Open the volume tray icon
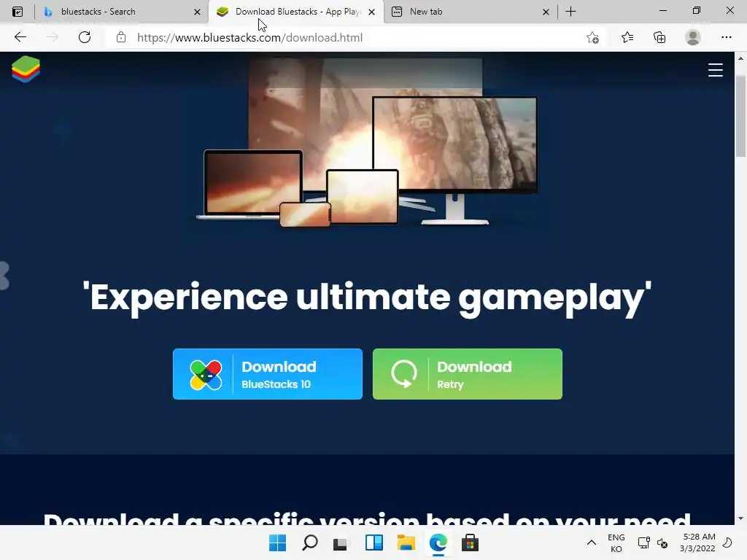This screenshot has width=747, height=560. (x=662, y=542)
